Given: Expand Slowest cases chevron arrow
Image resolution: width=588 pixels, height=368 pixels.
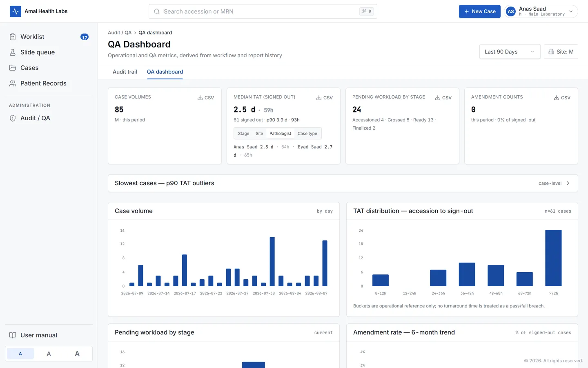Looking at the screenshot, I should (x=568, y=183).
